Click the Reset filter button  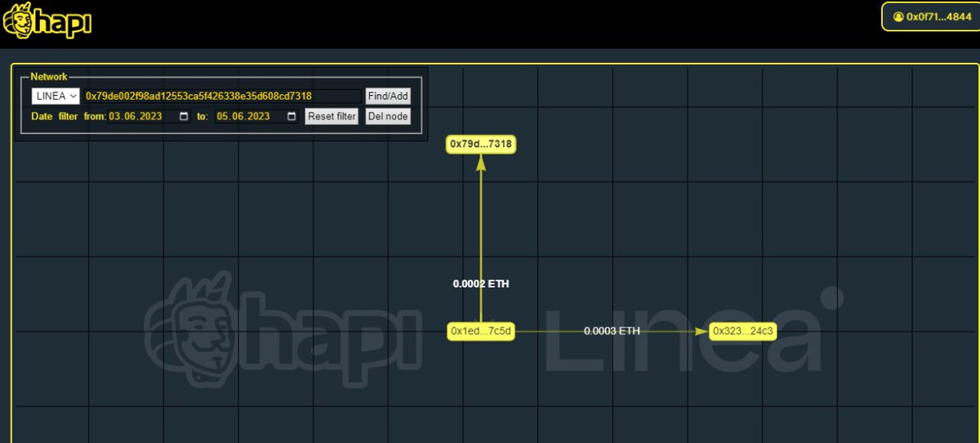pyautogui.click(x=332, y=116)
